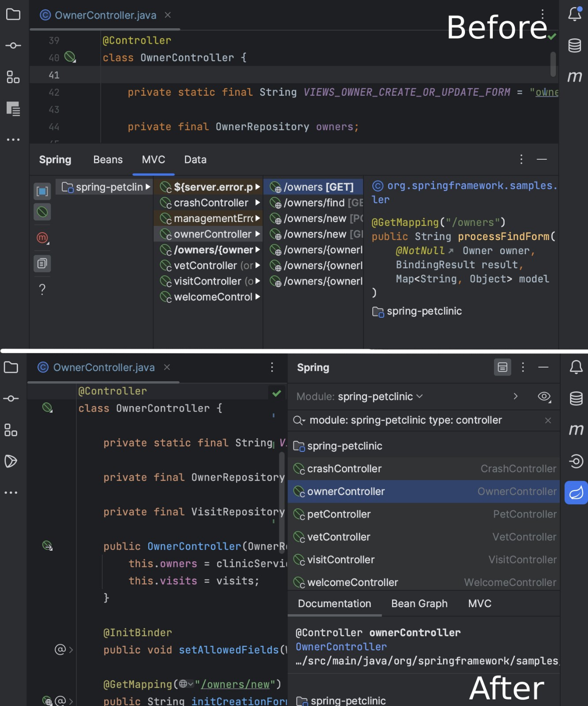Open the Commit tool window in lower sidebar
Screen dimensions: 588x706
pyautogui.click(x=11, y=398)
